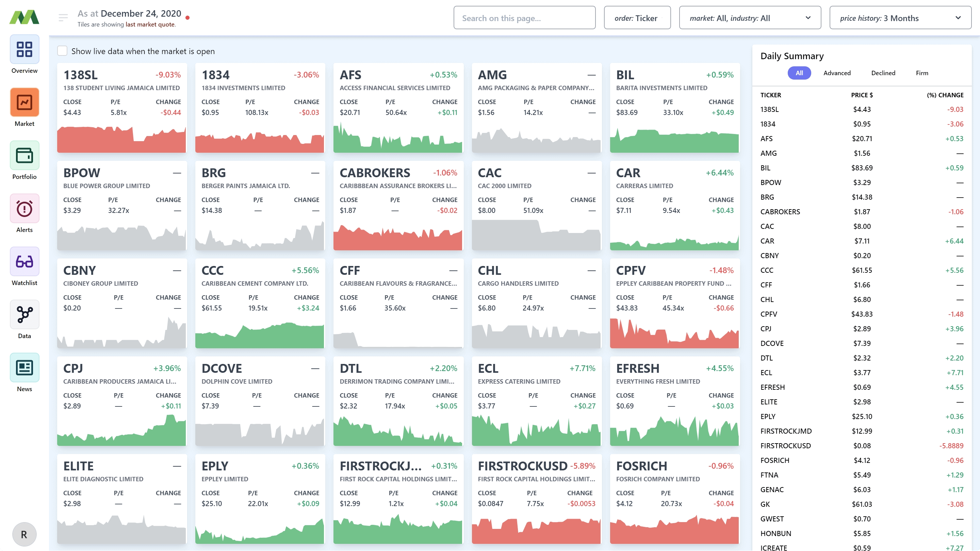Click the red market status dot

pos(187,17)
